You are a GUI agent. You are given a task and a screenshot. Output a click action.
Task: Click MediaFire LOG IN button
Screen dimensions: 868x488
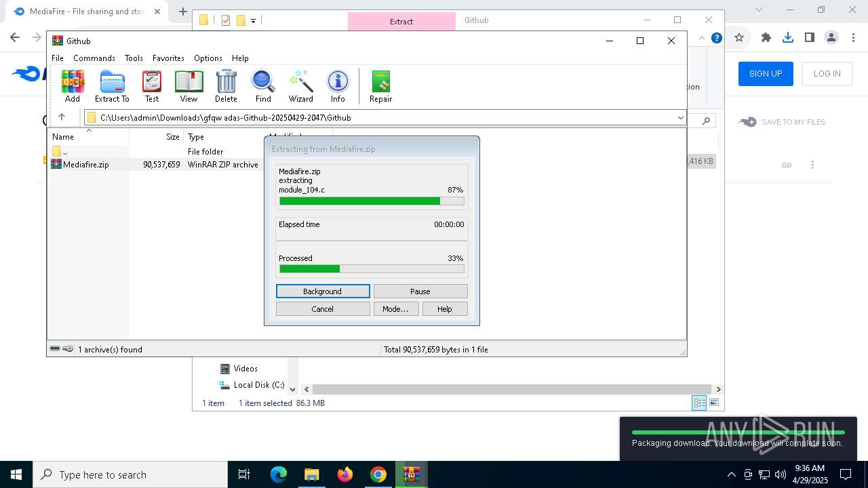[827, 74]
